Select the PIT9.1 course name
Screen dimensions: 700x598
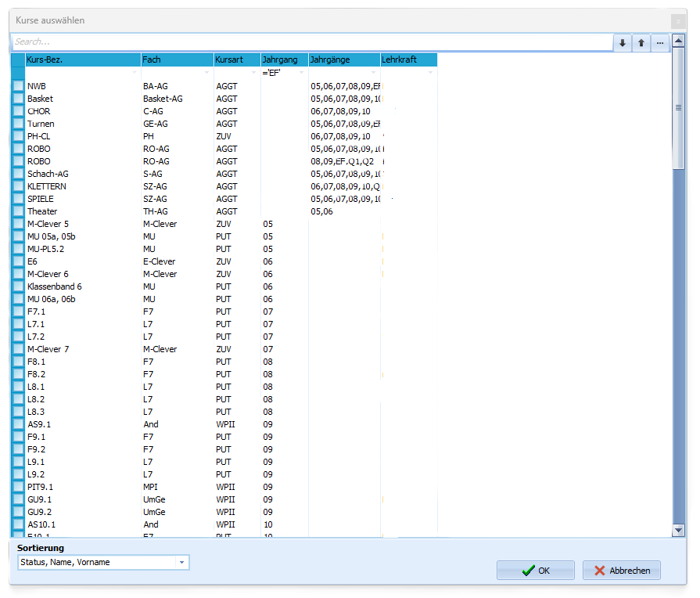point(40,487)
